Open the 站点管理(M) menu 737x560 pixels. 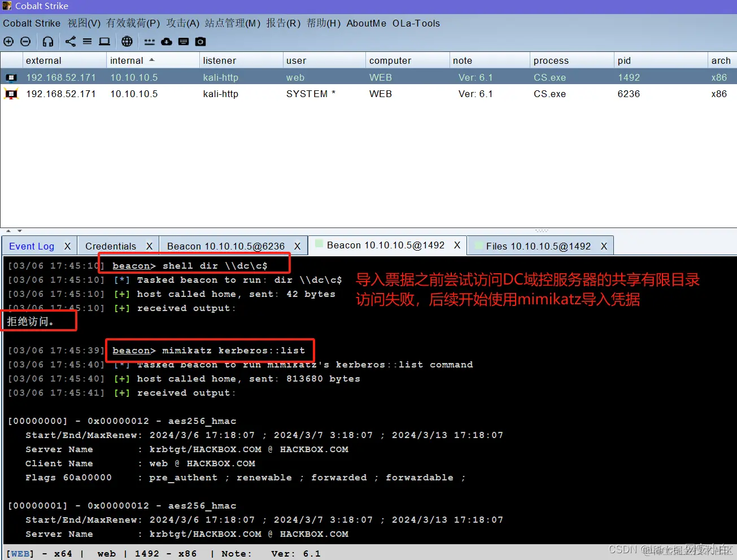pyautogui.click(x=233, y=23)
